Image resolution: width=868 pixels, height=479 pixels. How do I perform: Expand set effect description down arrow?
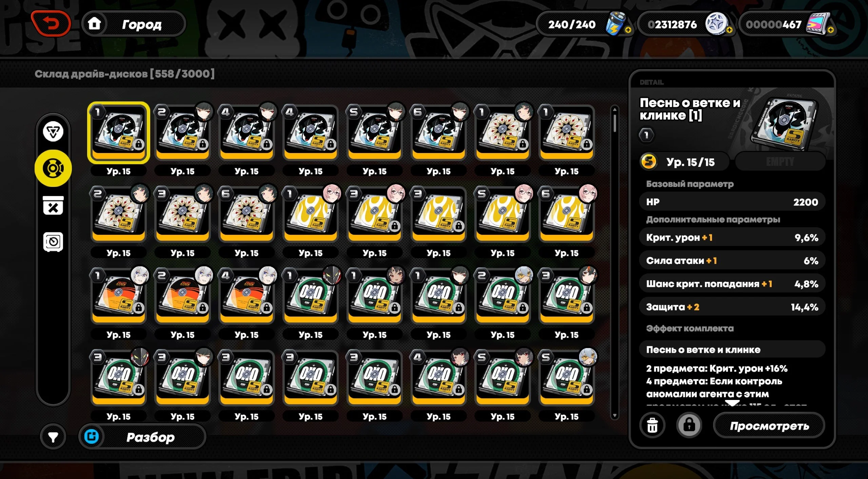point(732,403)
